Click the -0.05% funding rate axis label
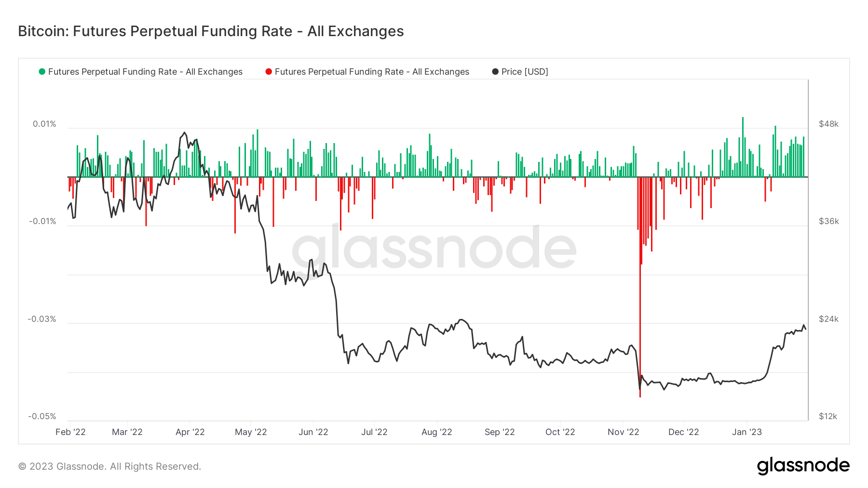Screen dimensions: 868x488 (x=42, y=416)
